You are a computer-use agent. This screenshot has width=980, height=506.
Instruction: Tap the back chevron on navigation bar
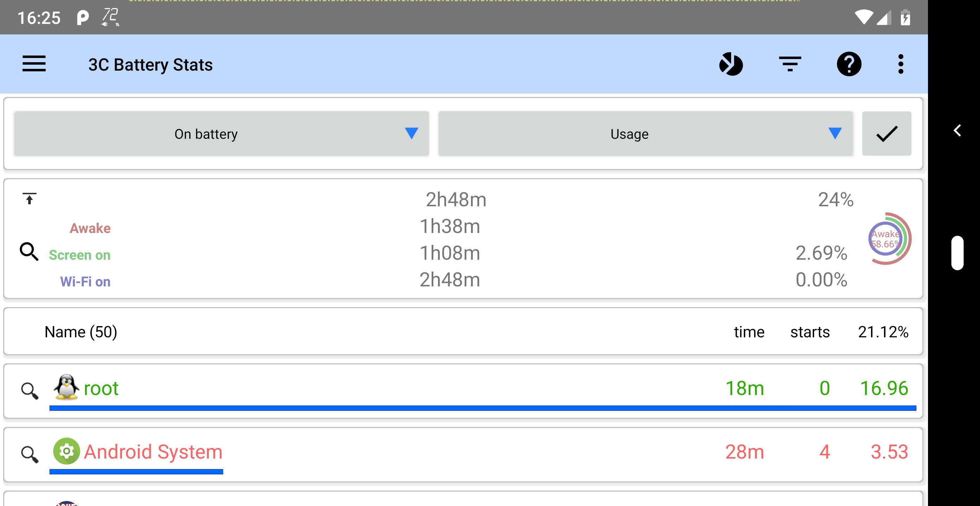(x=957, y=130)
